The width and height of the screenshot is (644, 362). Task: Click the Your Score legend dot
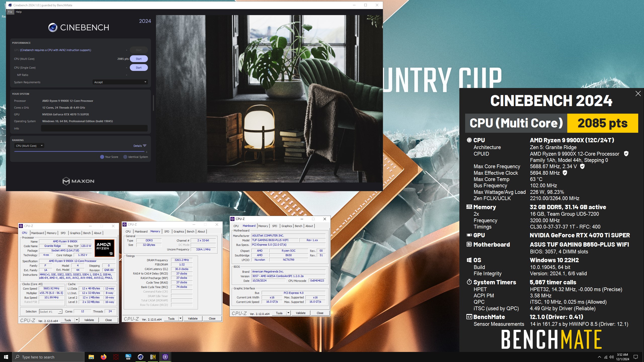click(x=102, y=157)
